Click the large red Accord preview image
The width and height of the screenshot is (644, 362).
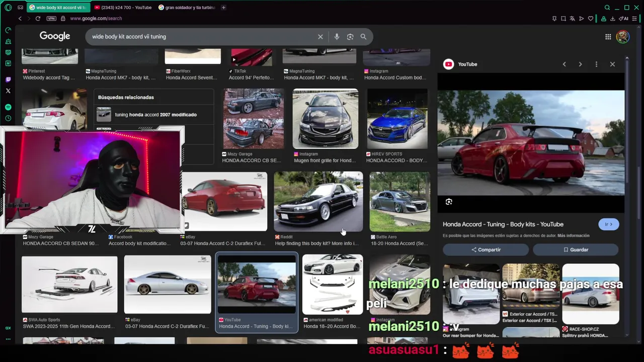(x=531, y=143)
